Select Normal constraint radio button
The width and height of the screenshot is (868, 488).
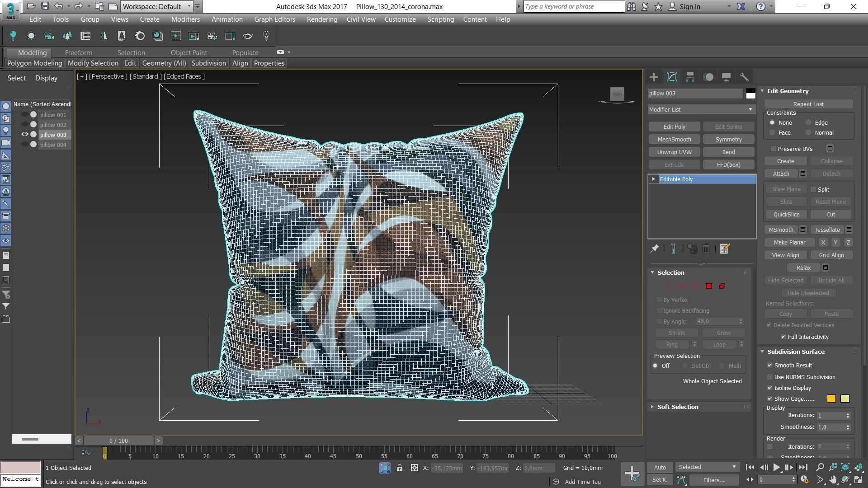(x=808, y=133)
